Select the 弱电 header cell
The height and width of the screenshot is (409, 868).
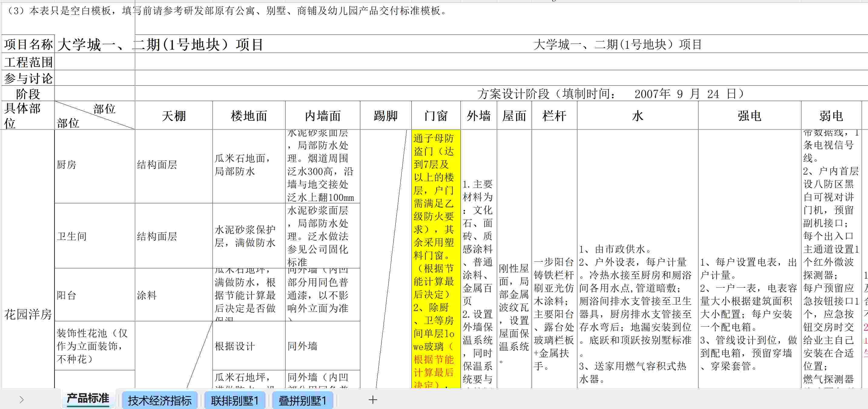831,116
